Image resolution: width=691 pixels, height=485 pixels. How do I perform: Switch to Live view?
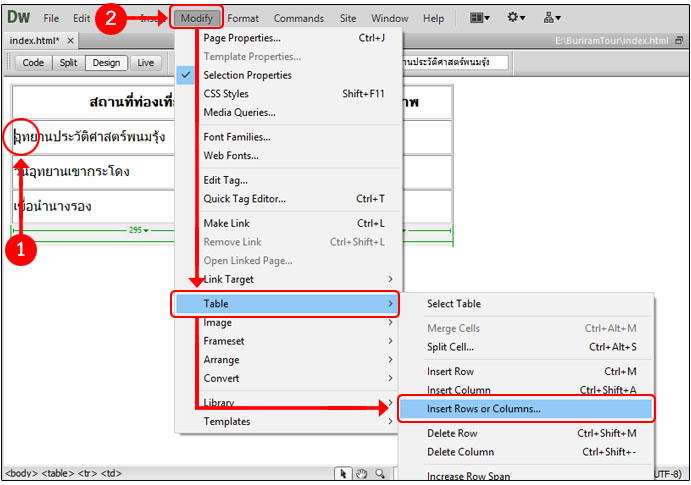146,62
